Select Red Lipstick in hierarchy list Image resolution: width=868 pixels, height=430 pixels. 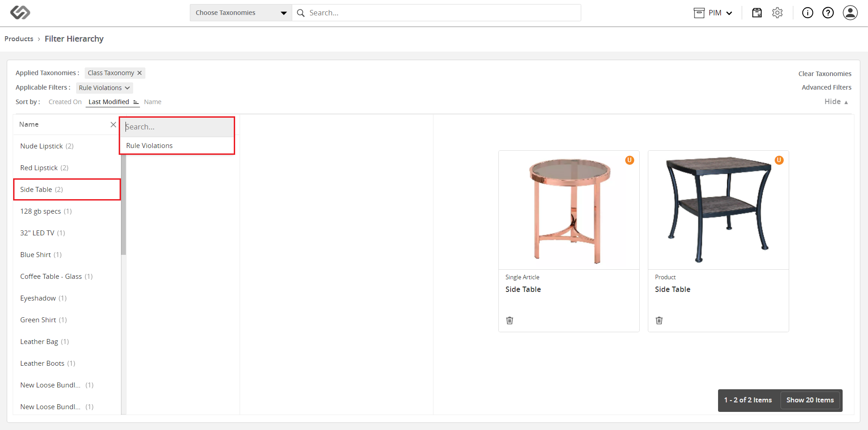(67, 168)
